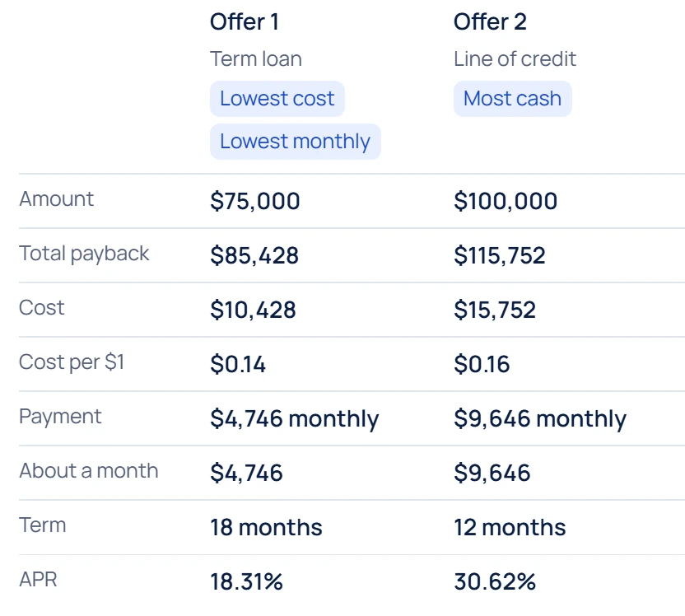Click the Payment row label
The image size is (685, 616).
[60, 417]
